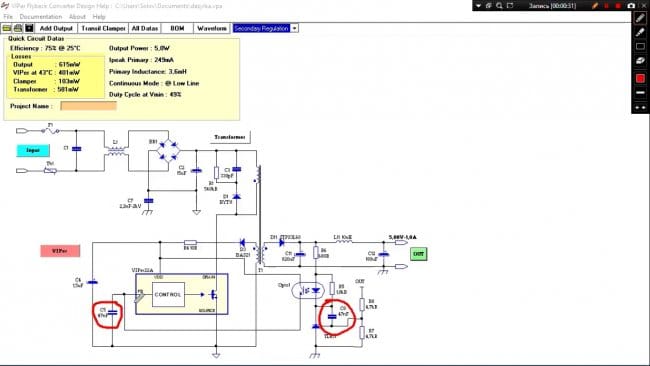Screen dimensions: 650x366
Task: Select the pencil drawing tool in recorder panel
Action: (x=640, y=18)
